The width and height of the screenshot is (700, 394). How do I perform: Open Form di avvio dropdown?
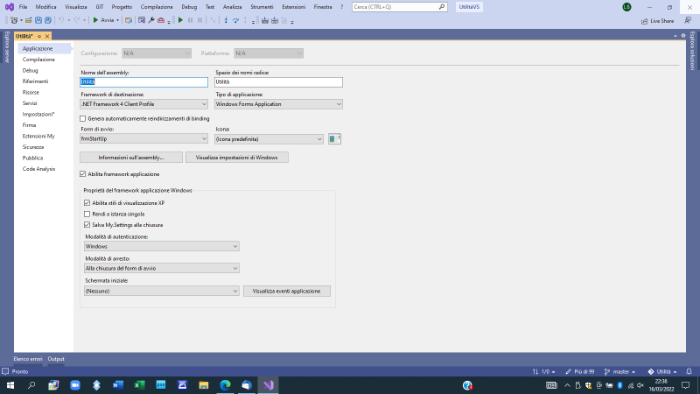[144, 139]
